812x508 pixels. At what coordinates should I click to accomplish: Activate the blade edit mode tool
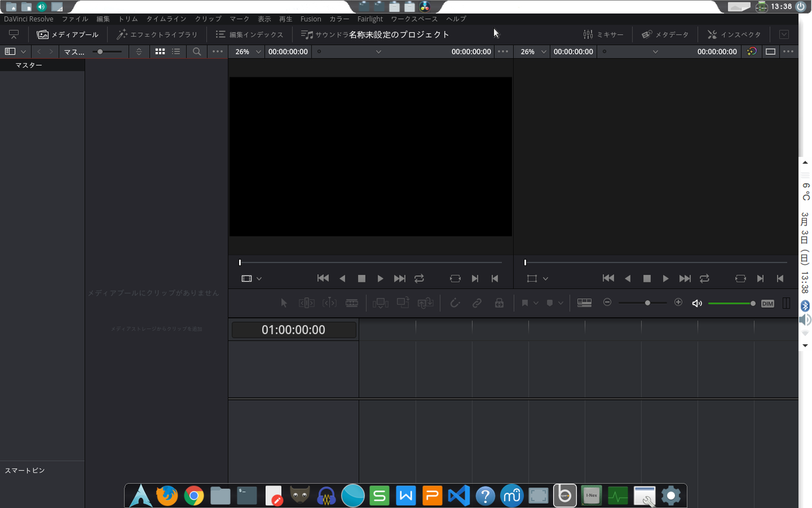pos(351,304)
